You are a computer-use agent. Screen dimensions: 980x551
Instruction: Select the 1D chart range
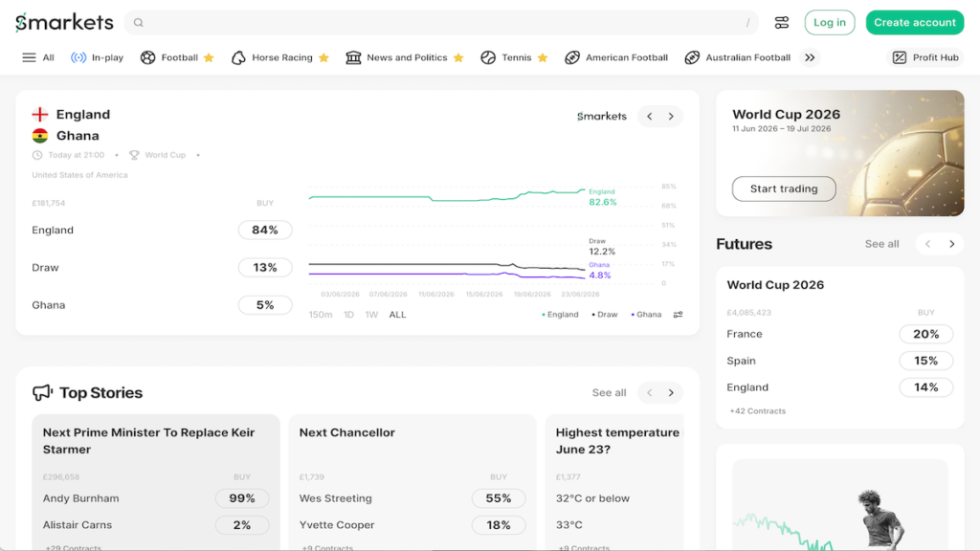(x=348, y=315)
